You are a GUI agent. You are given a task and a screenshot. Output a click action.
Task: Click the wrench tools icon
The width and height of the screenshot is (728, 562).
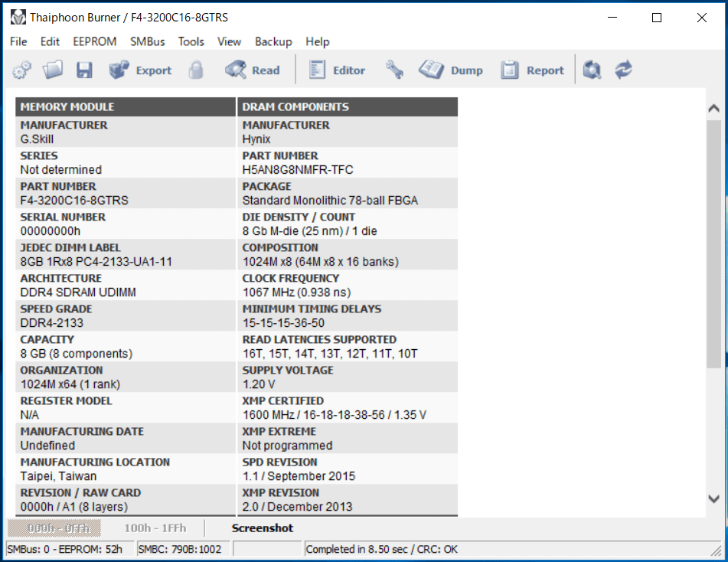click(x=394, y=70)
